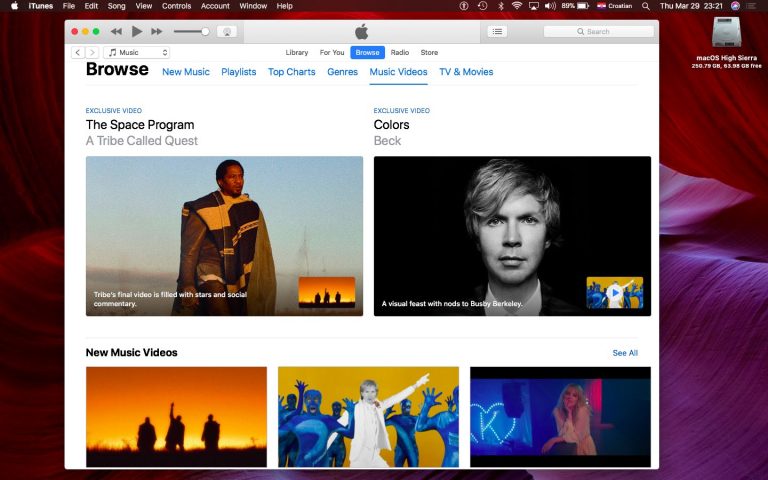
Task: Switch to the Radio tab
Action: tap(400, 52)
